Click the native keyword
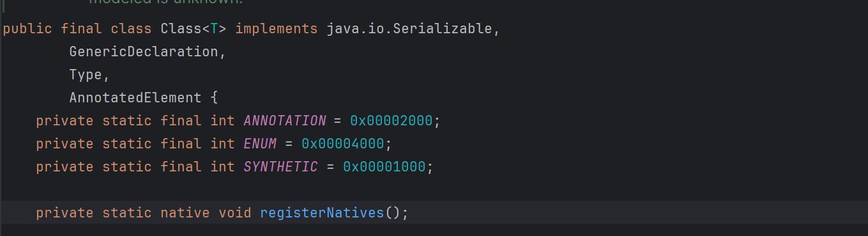The width and height of the screenshot is (868, 236). tap(185, 213)
